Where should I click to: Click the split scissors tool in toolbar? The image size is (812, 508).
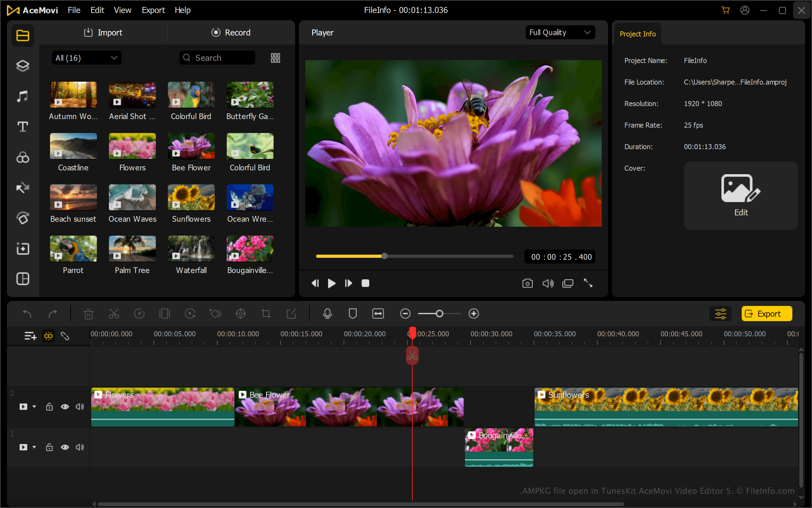pos(114,314)
